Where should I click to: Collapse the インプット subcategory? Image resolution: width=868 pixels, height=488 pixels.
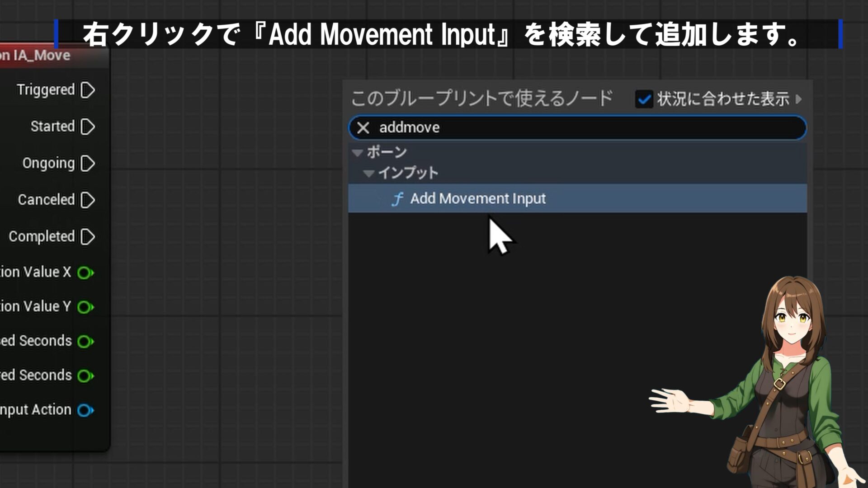click(x=369, y=173)
